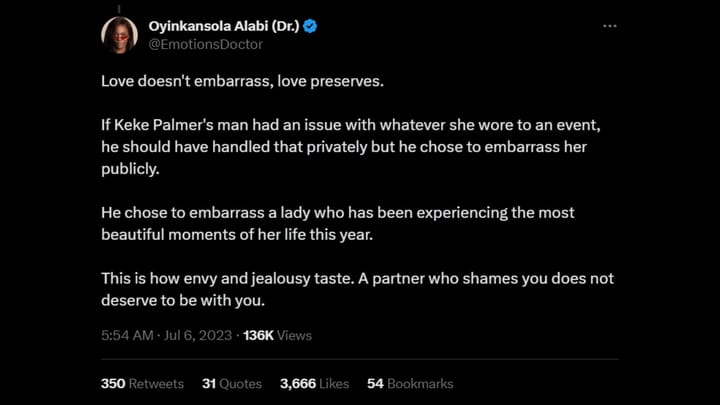Click the 'He chose to embarrass a lady' line
720x405 pixels.
point(338,213)
